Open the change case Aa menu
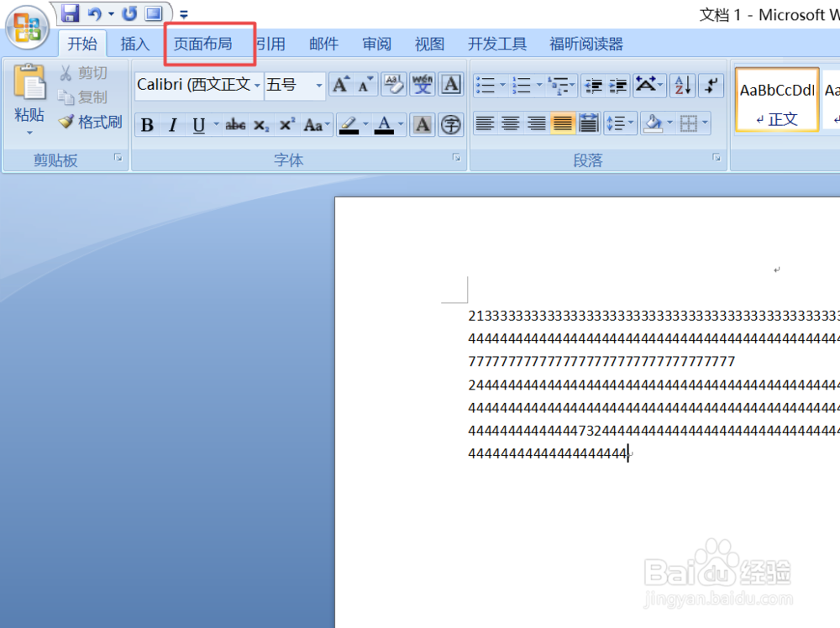The width and height of the screenshot is (840, 628). click(316, 125)
